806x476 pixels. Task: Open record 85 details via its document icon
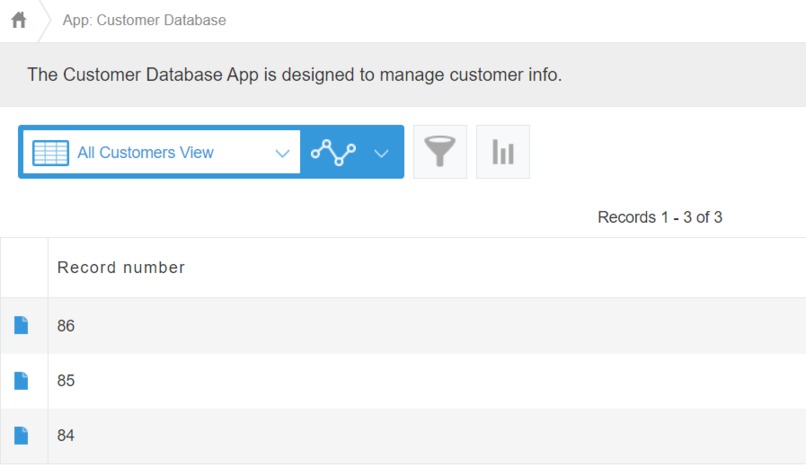click(21, 381)
